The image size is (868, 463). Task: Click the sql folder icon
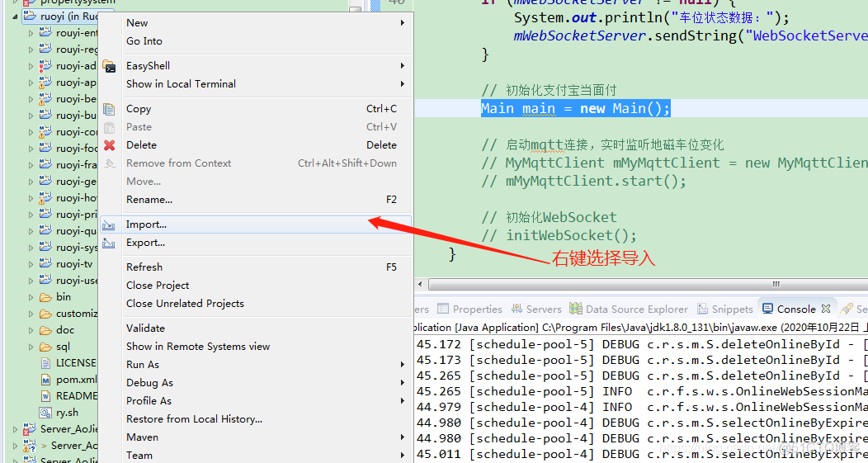tap(46, 347)
